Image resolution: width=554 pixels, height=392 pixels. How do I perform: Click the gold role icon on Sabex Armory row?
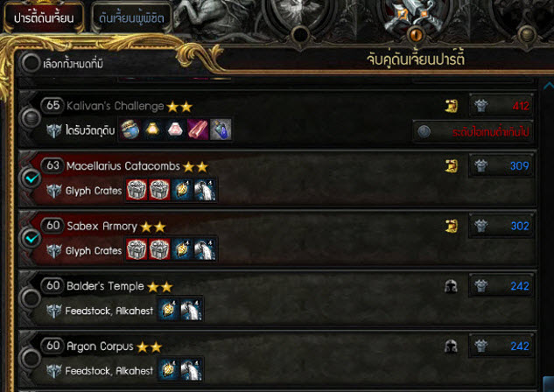click(x=452, y=226)
